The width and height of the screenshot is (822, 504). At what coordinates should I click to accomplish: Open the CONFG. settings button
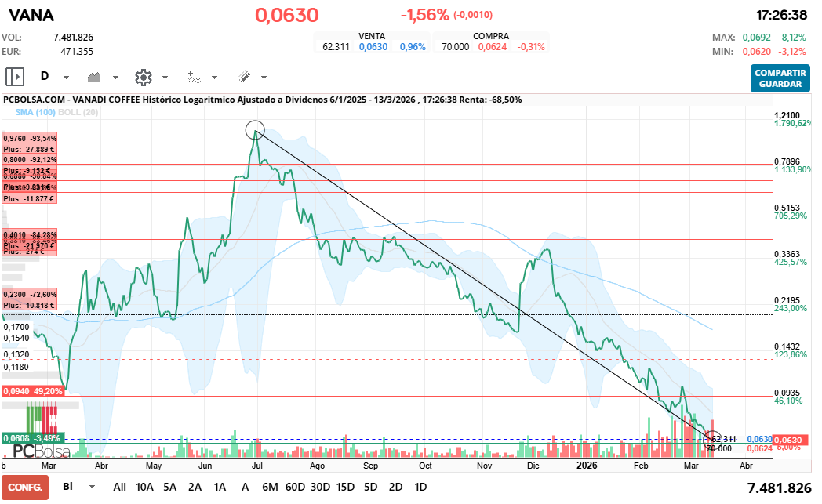click(x=24, y=488)
